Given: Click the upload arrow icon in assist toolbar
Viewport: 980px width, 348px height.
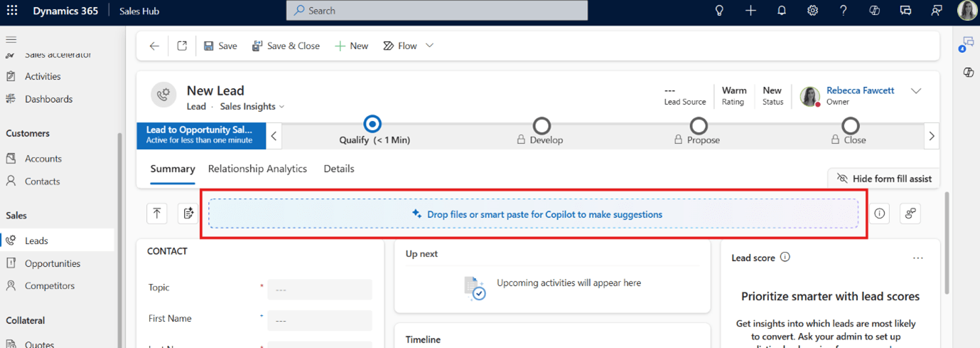Looking at the screenshot, I should 157,213.
